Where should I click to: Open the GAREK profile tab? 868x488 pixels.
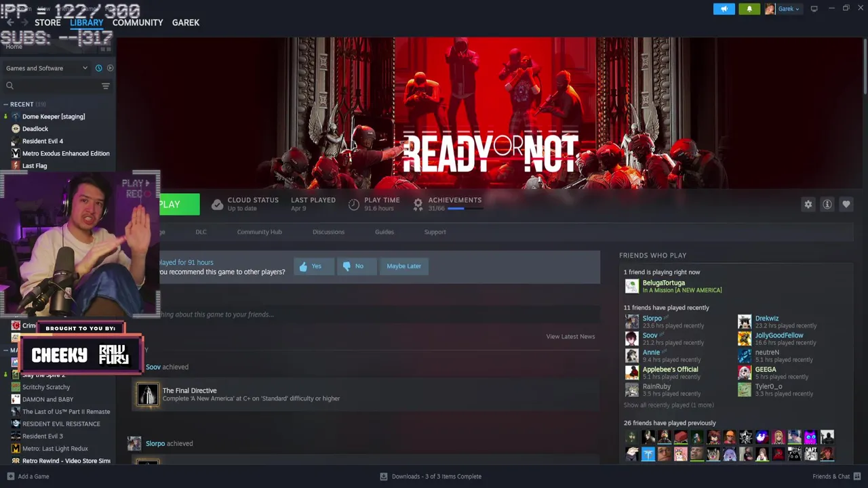coord(186,22)
